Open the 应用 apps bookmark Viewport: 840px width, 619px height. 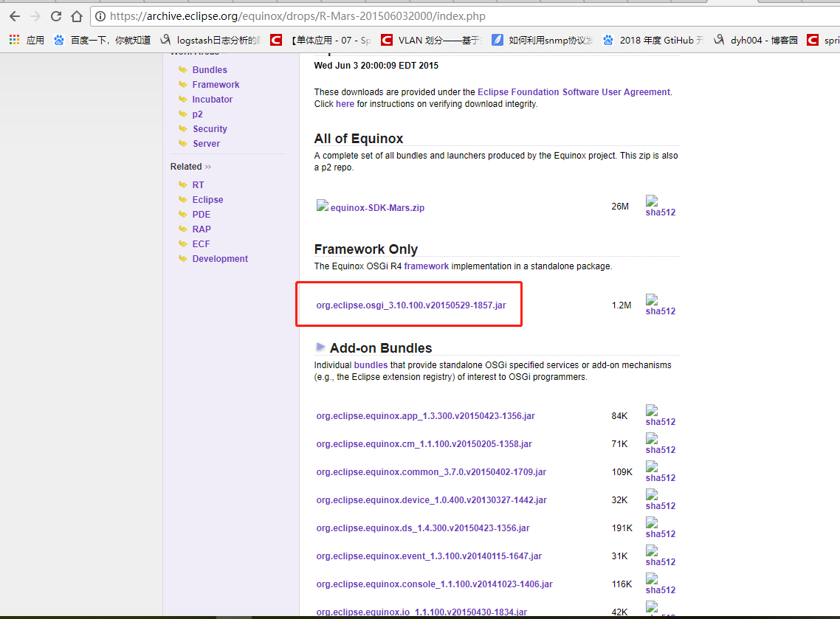click(27, 40)
